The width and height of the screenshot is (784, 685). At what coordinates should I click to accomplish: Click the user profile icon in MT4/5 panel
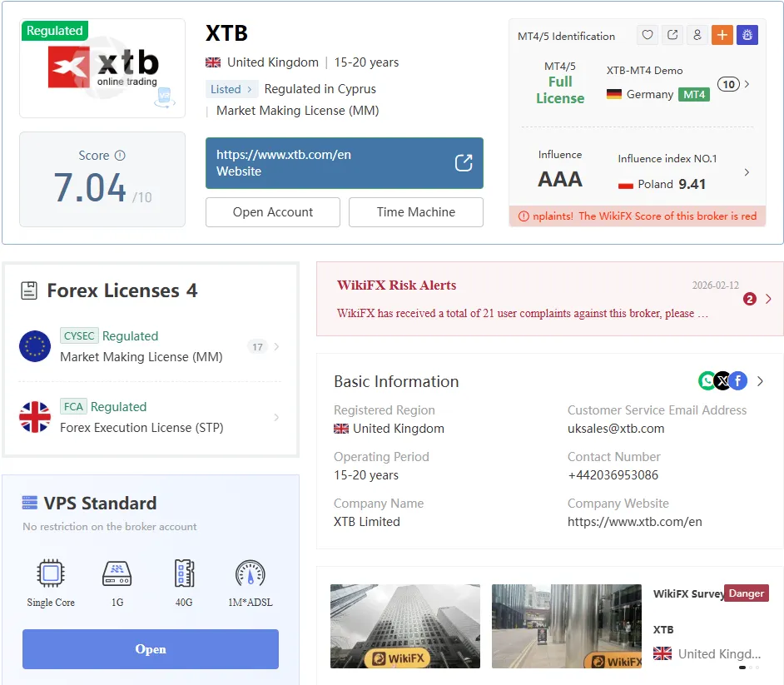coord(697,35)
